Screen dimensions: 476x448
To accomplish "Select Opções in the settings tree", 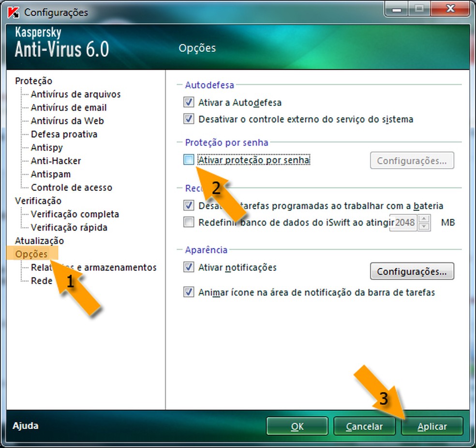I will coord(31,254).
